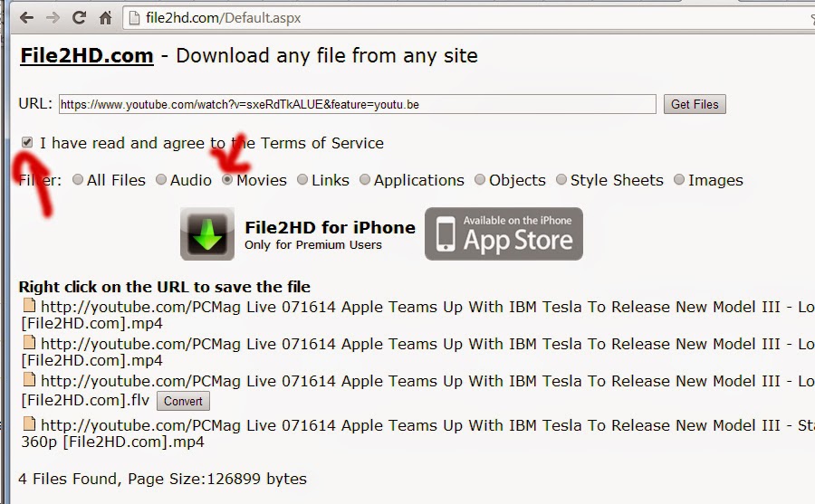Click the '4 Files Found, Page Size:126899 bytes' text

point(162,479)
